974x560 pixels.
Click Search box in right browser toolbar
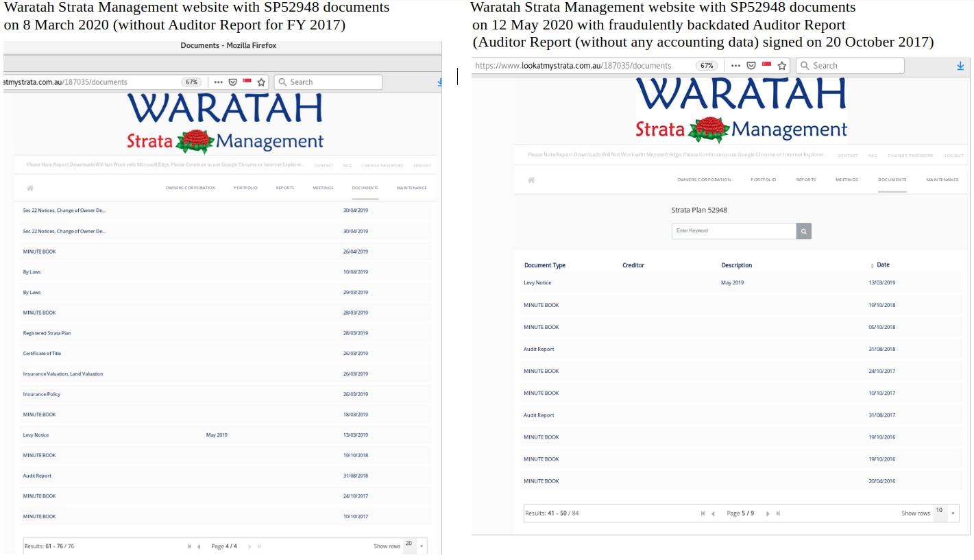tap(849, 66)
